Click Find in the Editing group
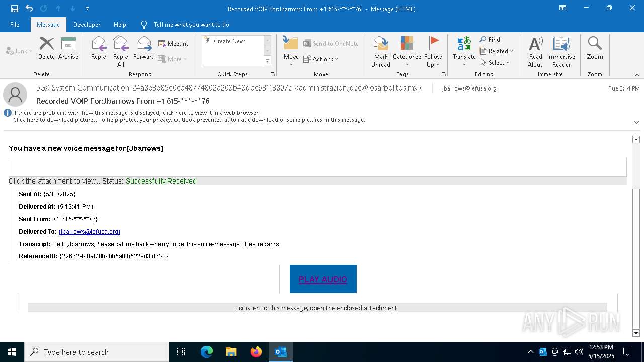Screen dimensions: 644x362 490,40
